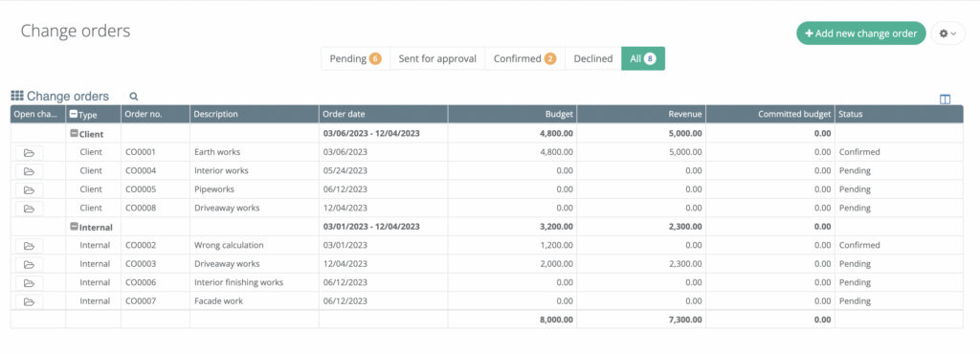Click Interior finishing works description
This screenshot has width=980, height=354.
(x=238, y=283)
